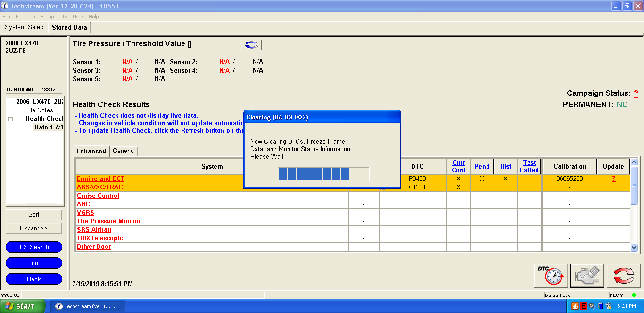Click the clearing progress bar in the dialog
The height and width of the screenshot is (313, 644).
(323, 174)
